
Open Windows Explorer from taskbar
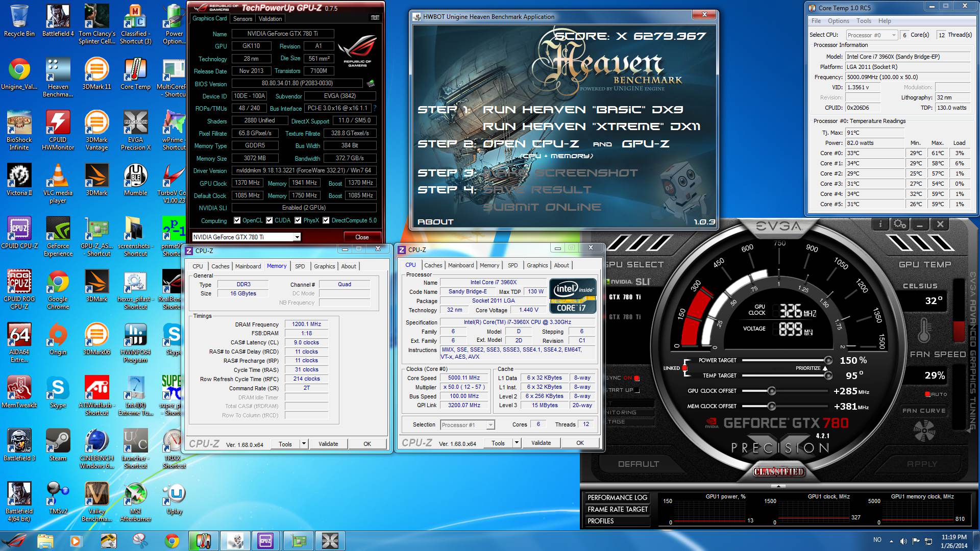(45, 541)
